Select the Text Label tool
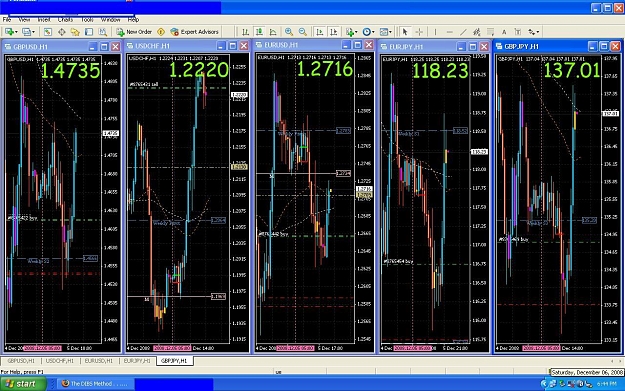This screenshot has height=391, width=625. (x=517, y=32)
